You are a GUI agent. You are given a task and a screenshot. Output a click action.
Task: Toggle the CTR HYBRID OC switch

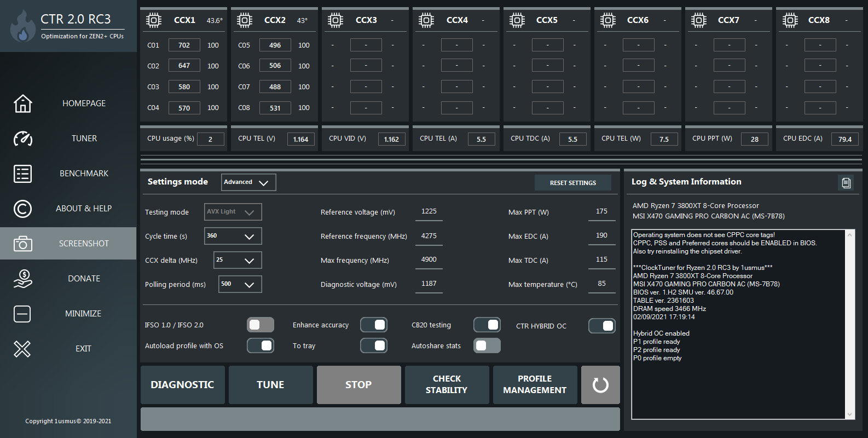click(x=601, y=326)
